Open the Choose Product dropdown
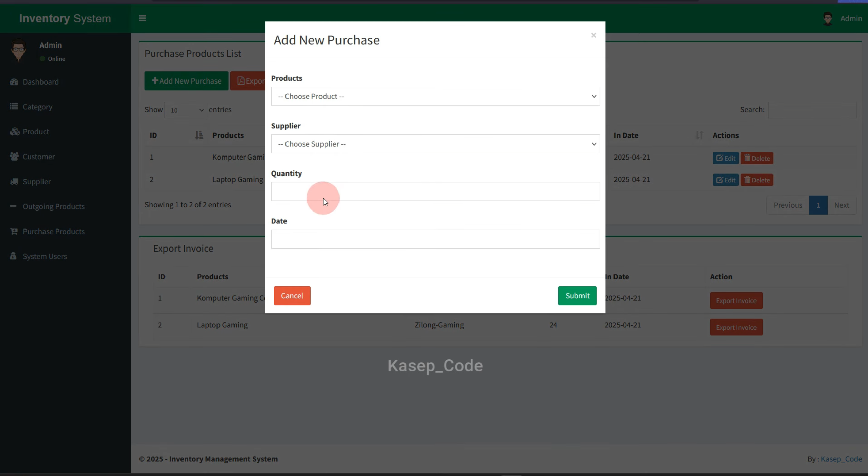868x476 pixels. point(435,96)
